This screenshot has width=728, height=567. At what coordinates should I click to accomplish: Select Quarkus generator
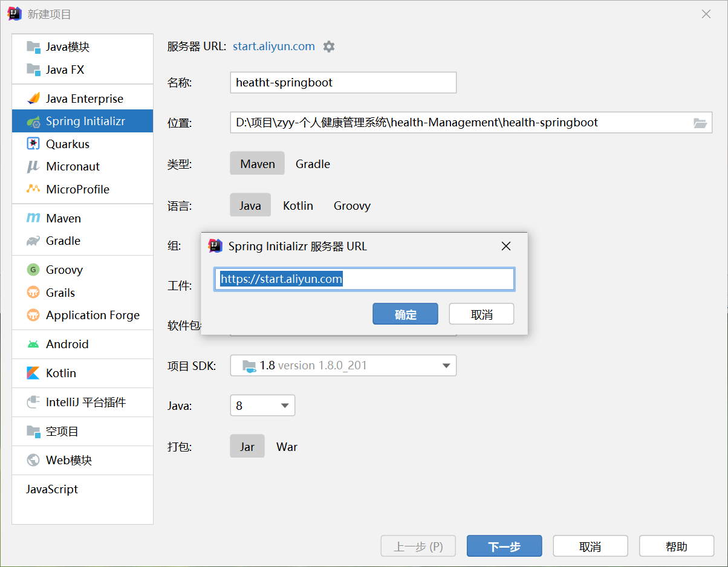pos(82,144)
